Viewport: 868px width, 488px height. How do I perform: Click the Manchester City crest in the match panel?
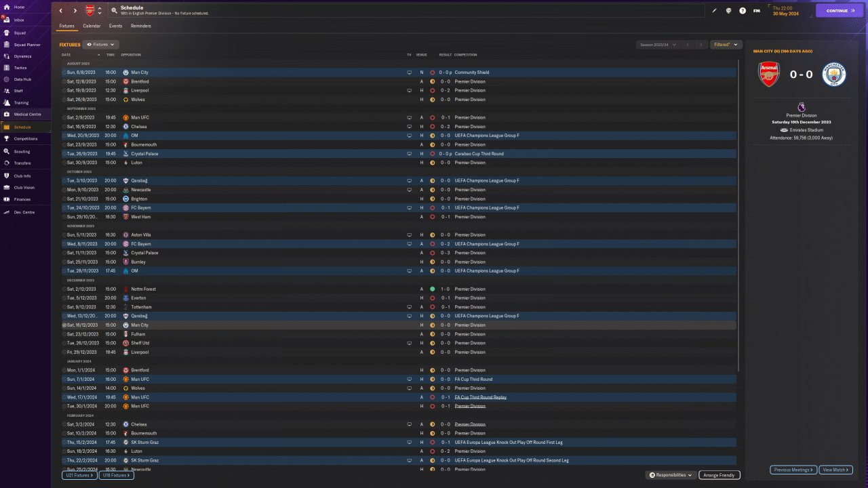click(834, 75)
